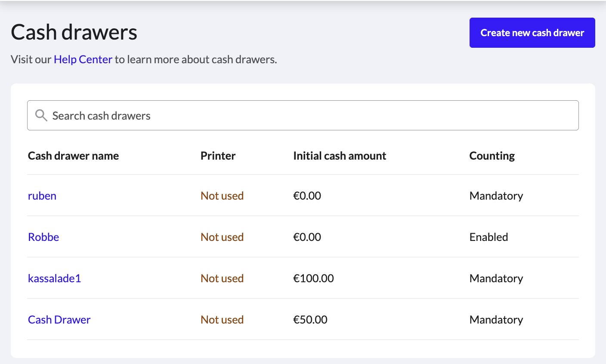Click the magnifying glass search icon
This screenshot has height=364, width=606.
click(x=41, y=115)
